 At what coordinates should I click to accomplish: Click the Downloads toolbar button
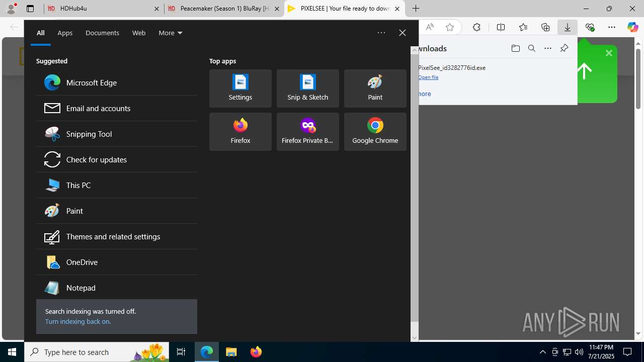tap(568, 27)
